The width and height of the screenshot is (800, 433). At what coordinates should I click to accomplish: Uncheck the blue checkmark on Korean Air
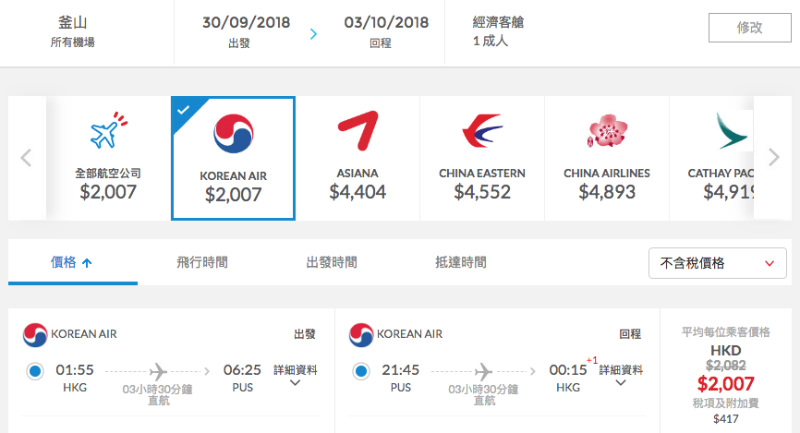(x=183, y=109)
